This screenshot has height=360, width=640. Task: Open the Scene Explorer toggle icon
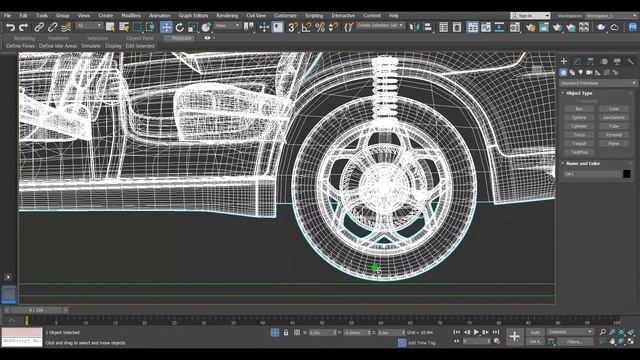444,27
